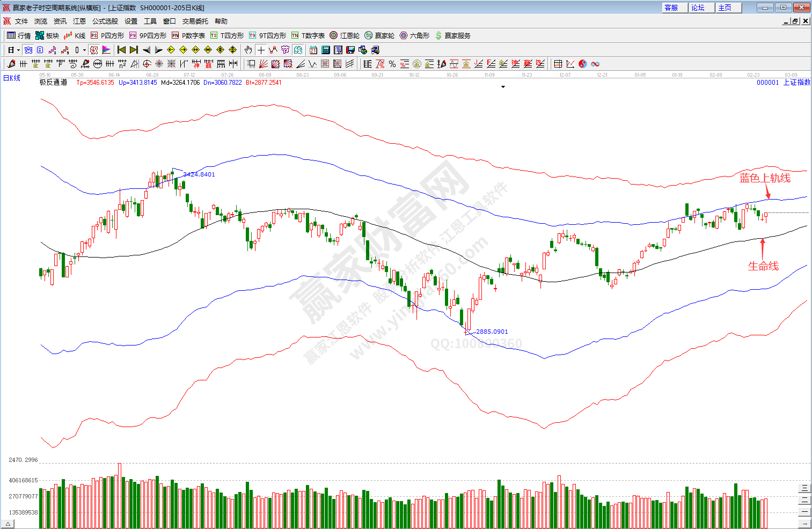Open the calculator icon in toolbar
Image resolution: width=812 pixels, height=529 pixels.
coord(325,50)
